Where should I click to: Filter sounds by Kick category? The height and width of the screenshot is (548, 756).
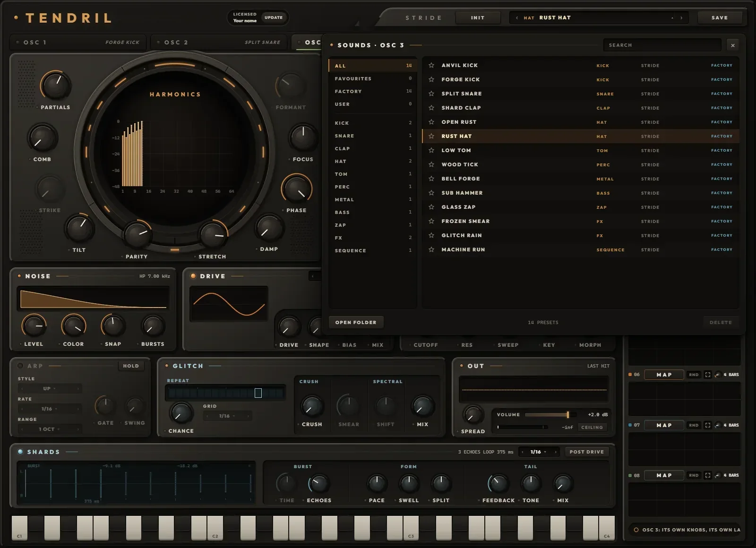372,123
